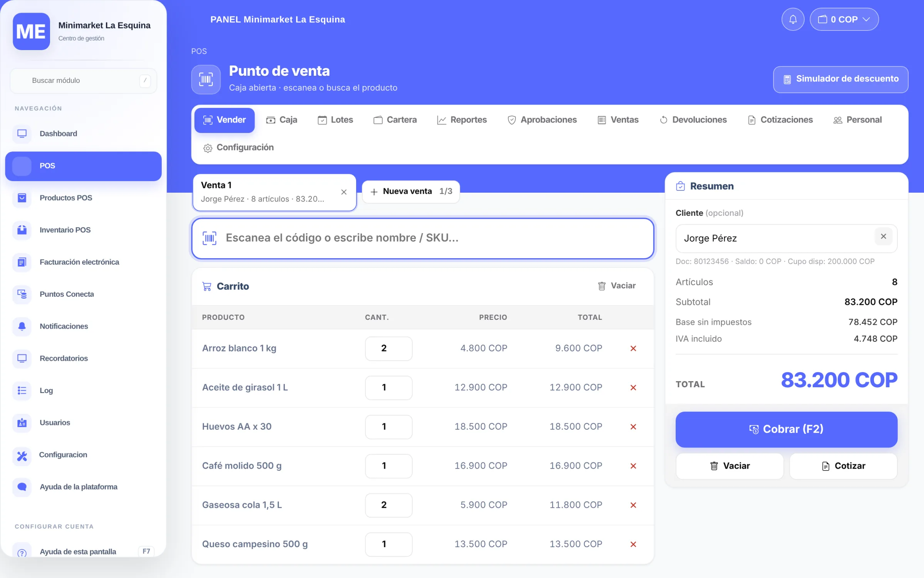Open Inventario POS in the sidebar
The image size is (924, 578).
83,230
